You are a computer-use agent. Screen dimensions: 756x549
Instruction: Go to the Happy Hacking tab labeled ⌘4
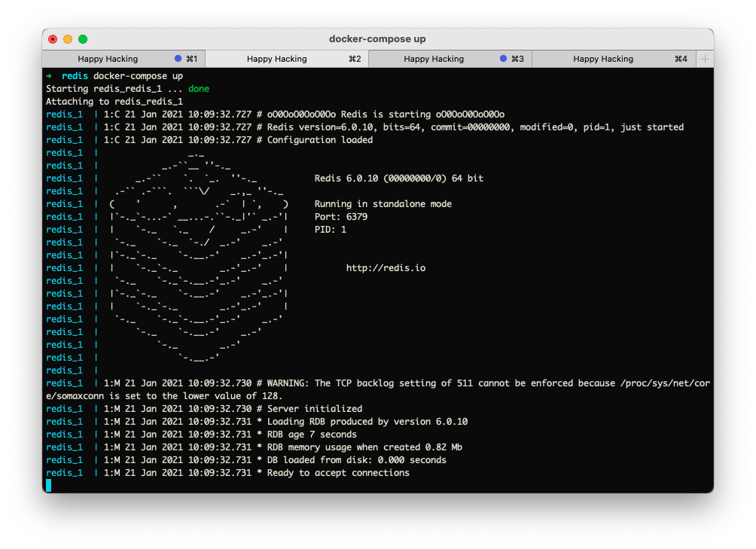click(x=613, y=59)
